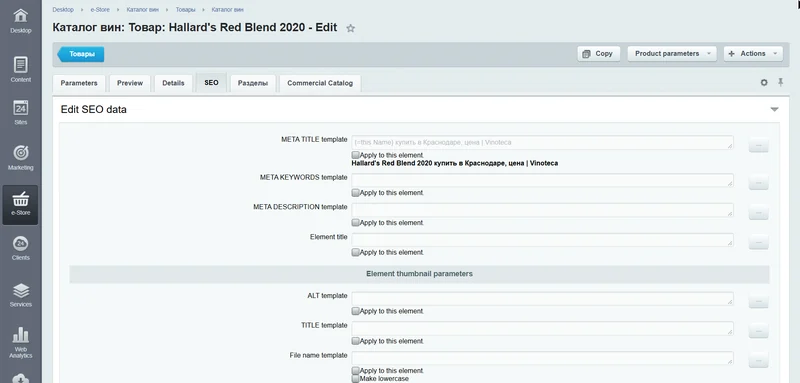Go to e-Store breadcrumb link
The width and height of the screenshot is (800, 383).
pos(100,10)
